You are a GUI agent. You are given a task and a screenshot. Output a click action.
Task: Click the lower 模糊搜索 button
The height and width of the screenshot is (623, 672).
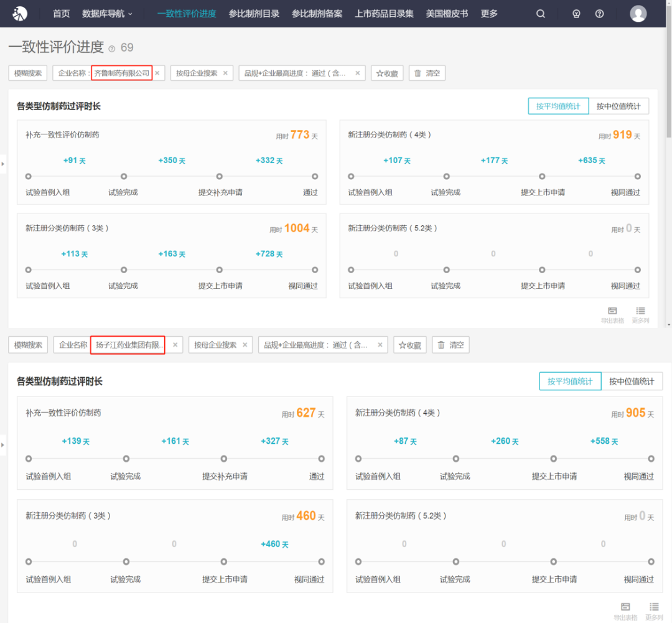pos(28,345)
